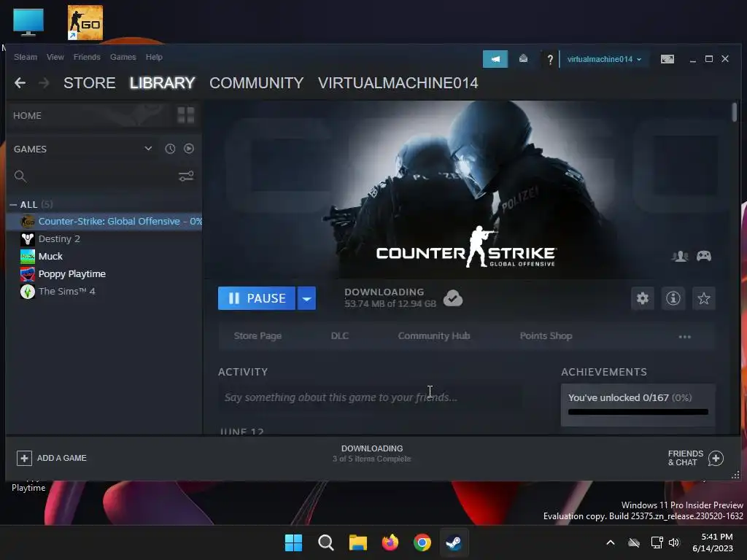Image resolution: width=747 pixels, height=560 pixels.
Task: Open the Counter-Strike manage settings gear
Action: click(x=642, y=298)
